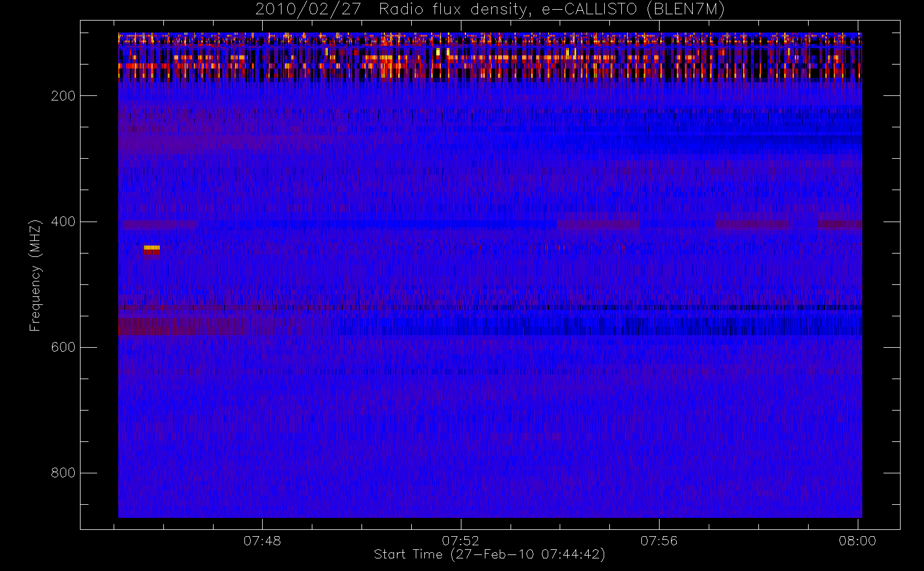Click the 07:56 time tick label

tap(659, 541)
